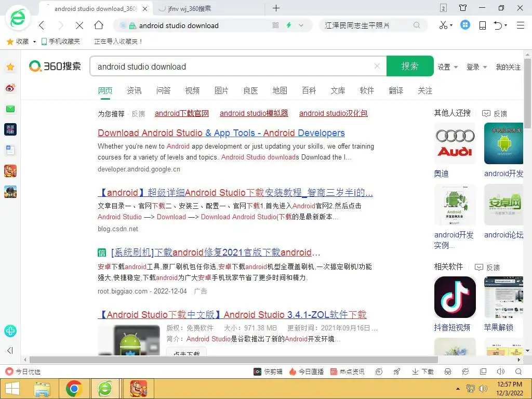
Task: Select the 翻译 search tab
Action: [396, 90]
